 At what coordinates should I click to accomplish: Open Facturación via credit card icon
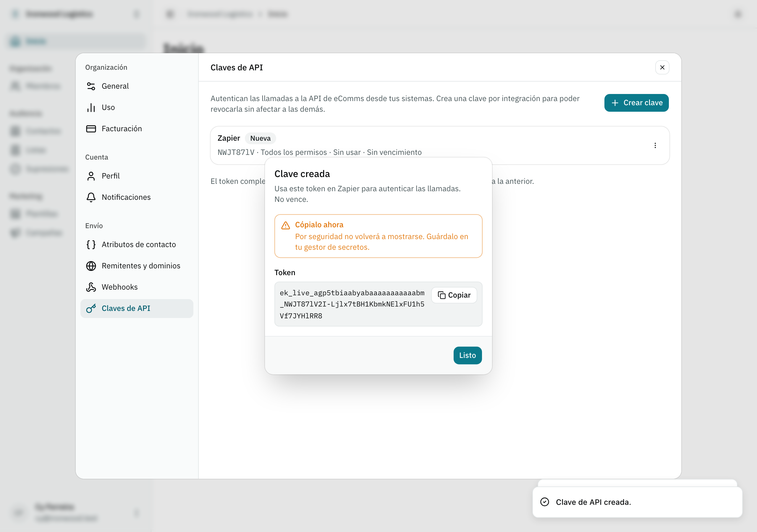tap(91, 129)
